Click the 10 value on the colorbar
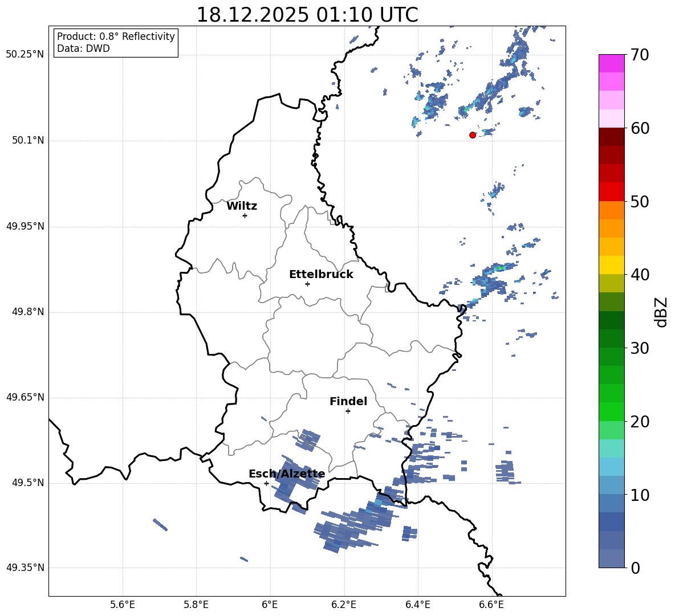 point(640,495)
